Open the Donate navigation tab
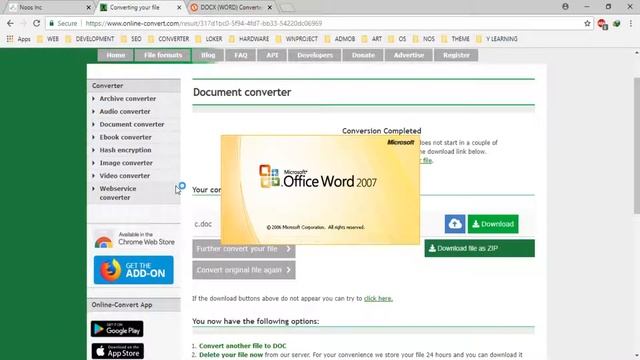This screenshot has width=640, height=360. [x=363, y=55]
